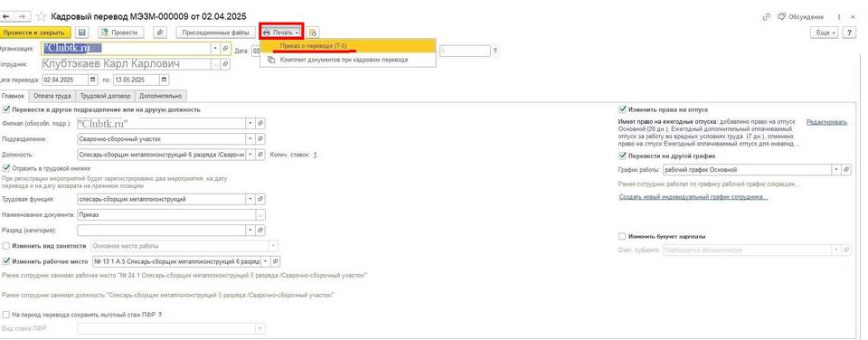Open the Трудовая функция dropdown arrow
This screenshot has width=868, height=340.
[250, 199]
